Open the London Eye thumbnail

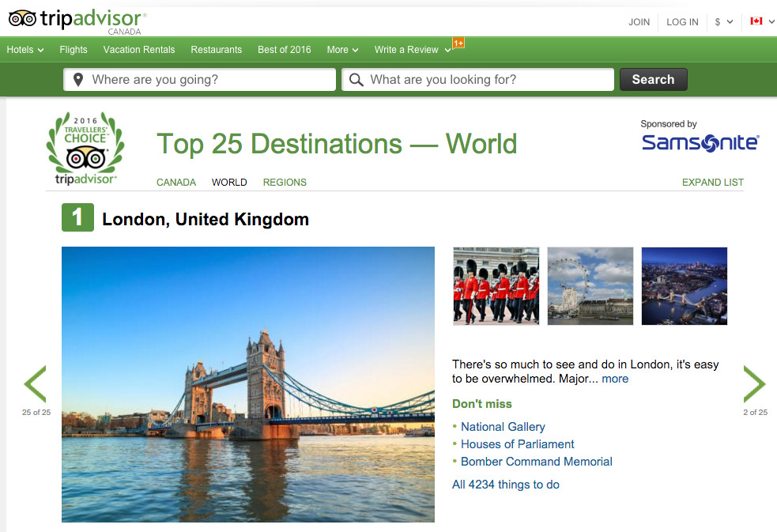pos(590,286)
